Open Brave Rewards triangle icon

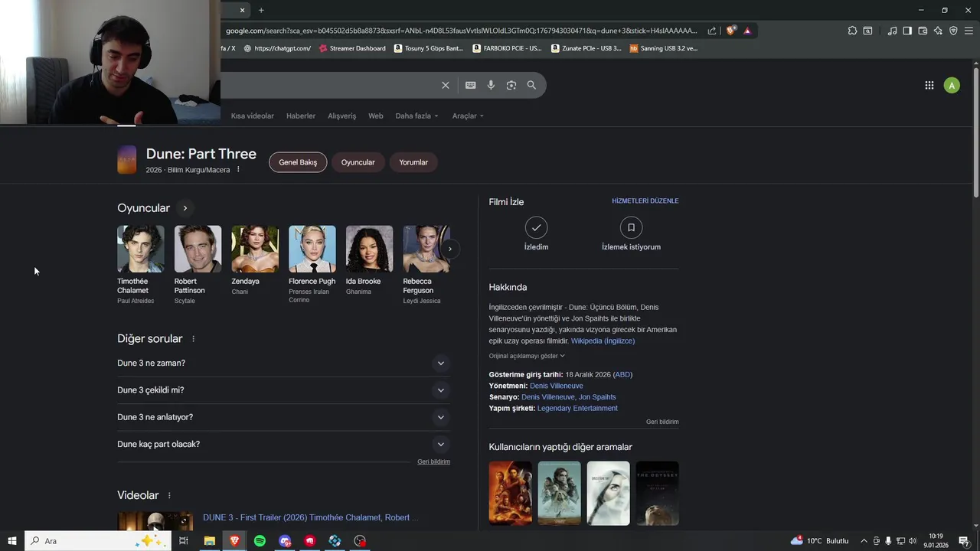click(747, 31)
